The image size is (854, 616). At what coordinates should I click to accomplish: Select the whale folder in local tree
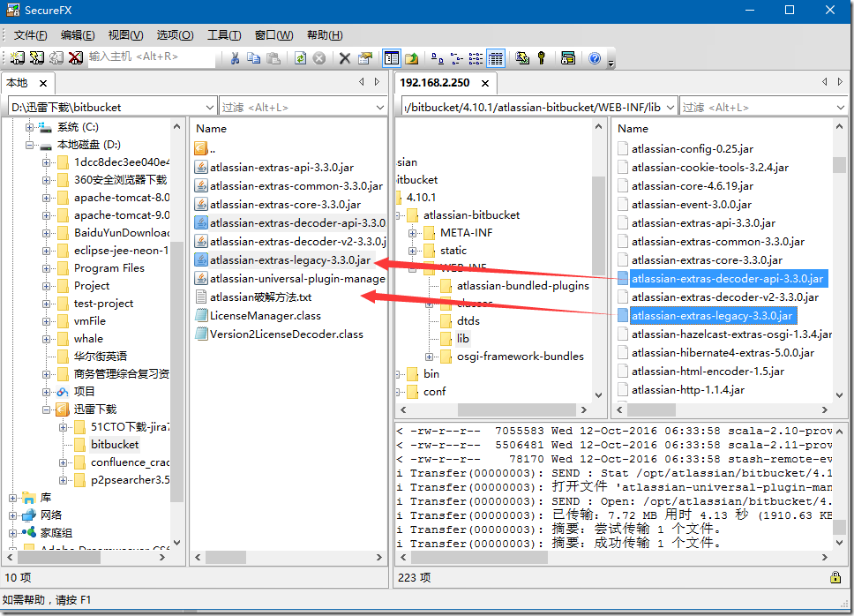click(x=88, y=339)
